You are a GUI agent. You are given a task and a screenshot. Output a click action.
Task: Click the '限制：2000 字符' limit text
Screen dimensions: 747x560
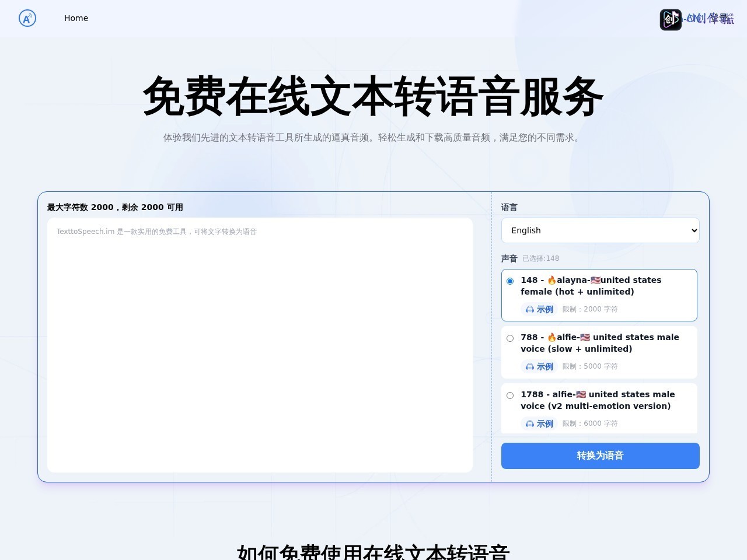pos(590,309)
